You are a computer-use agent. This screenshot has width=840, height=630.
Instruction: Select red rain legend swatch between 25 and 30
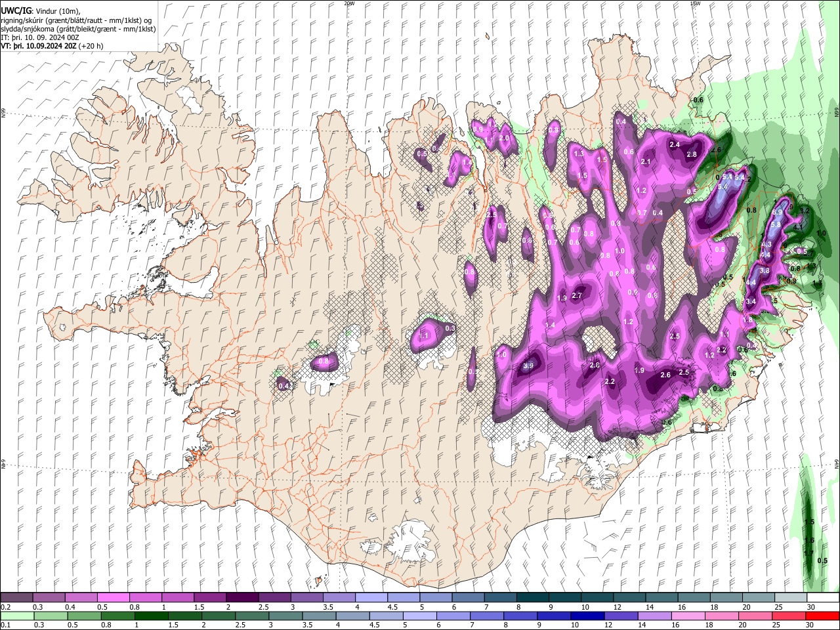(787, 616)
